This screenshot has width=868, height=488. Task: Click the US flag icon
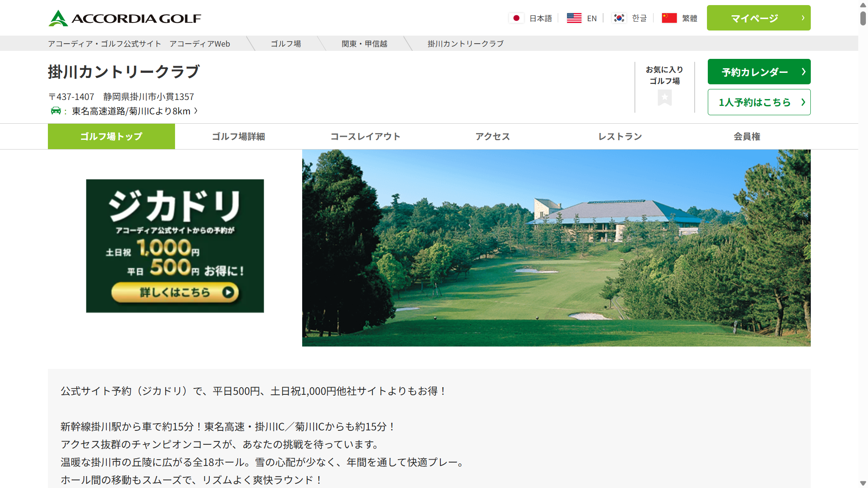(574, 18)
